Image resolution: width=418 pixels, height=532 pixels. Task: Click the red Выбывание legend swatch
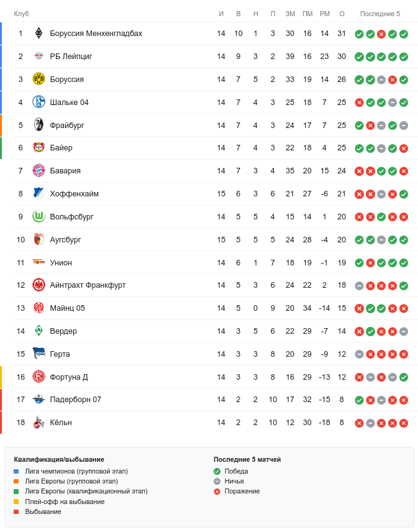pyautogui.click(x=16, y=511)
